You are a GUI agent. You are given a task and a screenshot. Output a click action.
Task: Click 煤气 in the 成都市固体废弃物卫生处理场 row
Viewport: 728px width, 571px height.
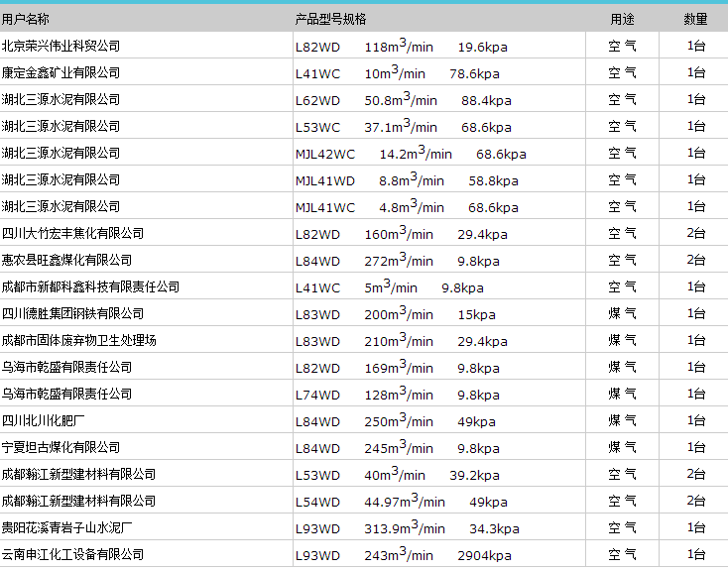point(622,340)
